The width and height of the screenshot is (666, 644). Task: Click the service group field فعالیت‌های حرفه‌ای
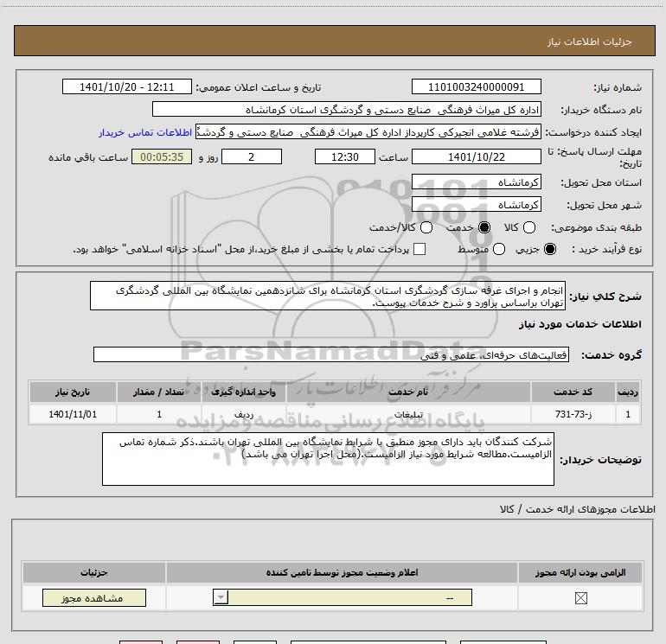[x=331, y=355]
